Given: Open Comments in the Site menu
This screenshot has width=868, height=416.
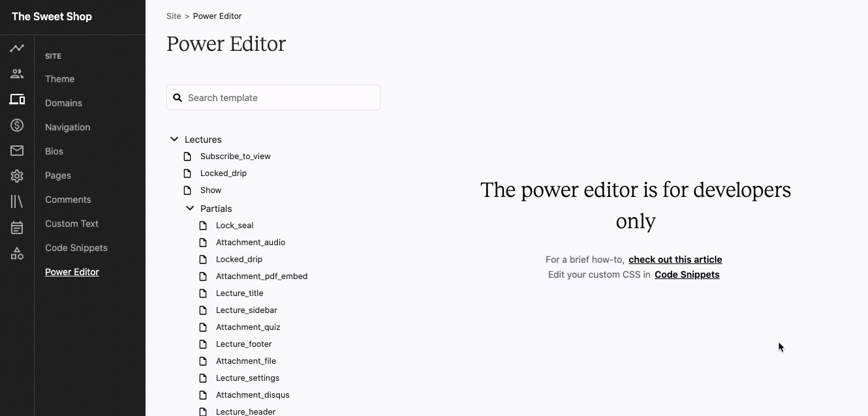Looking at the screenshot, I should pyautogui.click(x=68, y=200).
